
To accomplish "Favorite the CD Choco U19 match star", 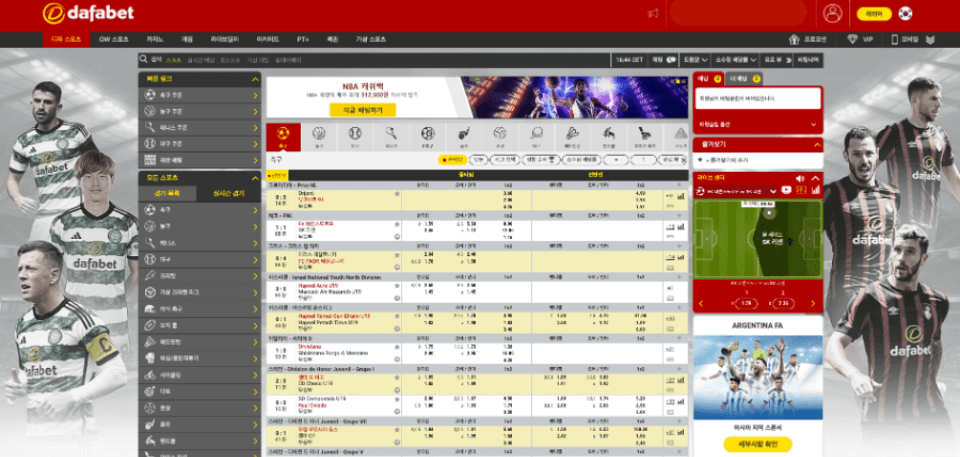I will (x=397, y=376).
